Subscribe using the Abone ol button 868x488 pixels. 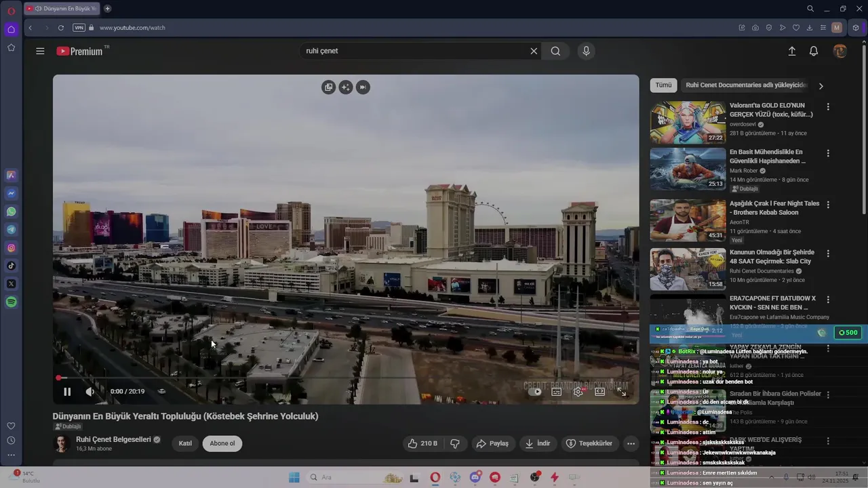pos(222,443)
